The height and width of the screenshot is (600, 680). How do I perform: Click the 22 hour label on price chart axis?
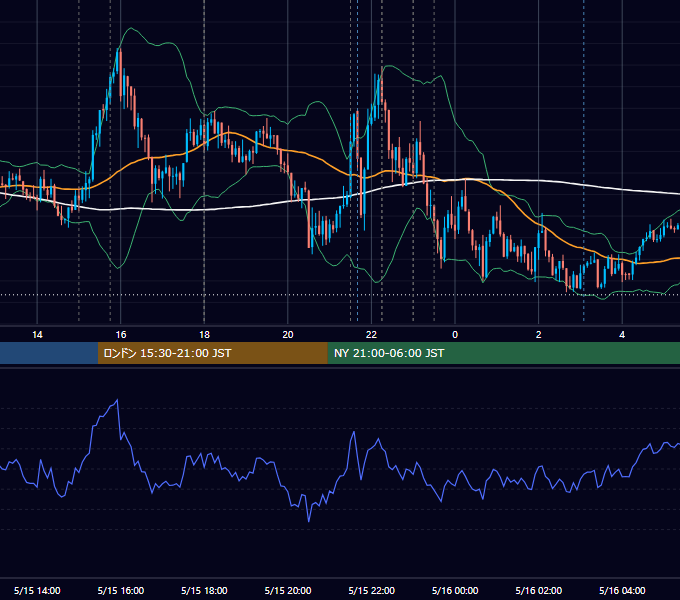[x=371, y=335]
